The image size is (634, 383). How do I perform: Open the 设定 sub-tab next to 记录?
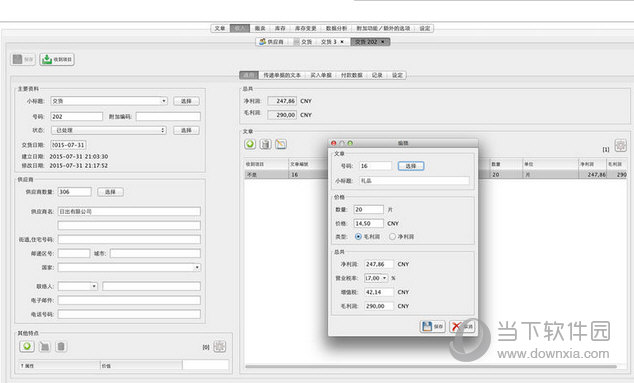397,75
